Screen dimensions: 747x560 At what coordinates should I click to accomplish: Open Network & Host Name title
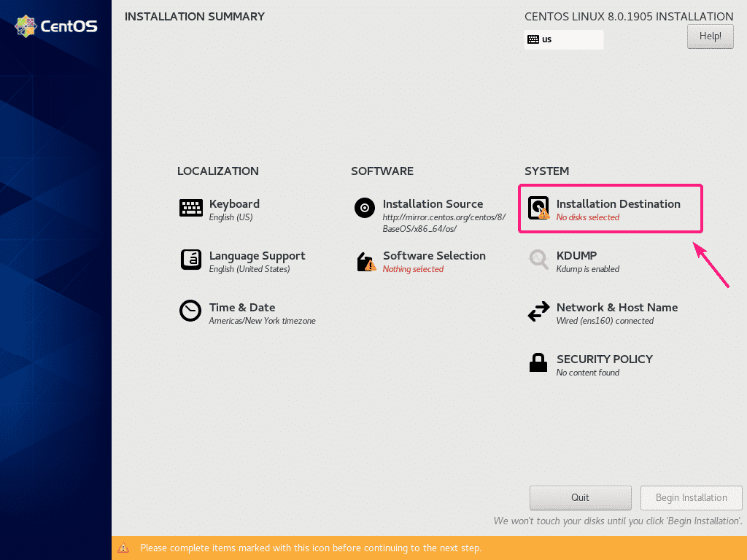617,308
